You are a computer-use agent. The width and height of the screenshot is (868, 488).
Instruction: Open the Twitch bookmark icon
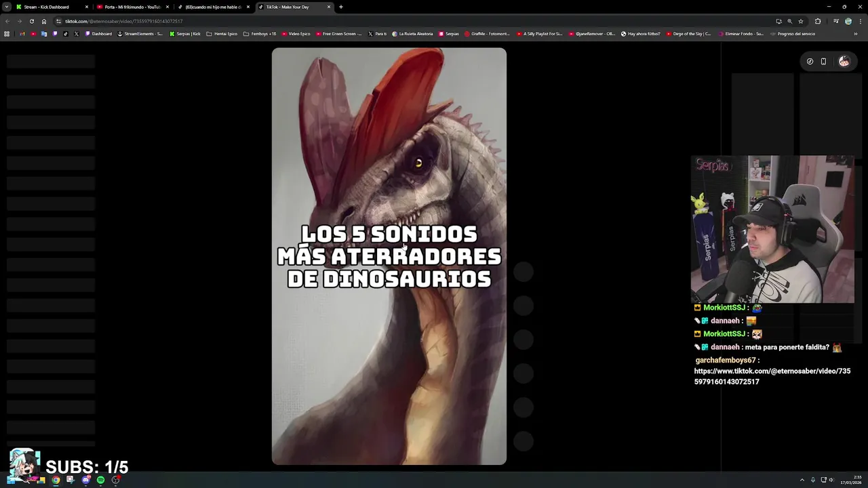tap(55, 34)
